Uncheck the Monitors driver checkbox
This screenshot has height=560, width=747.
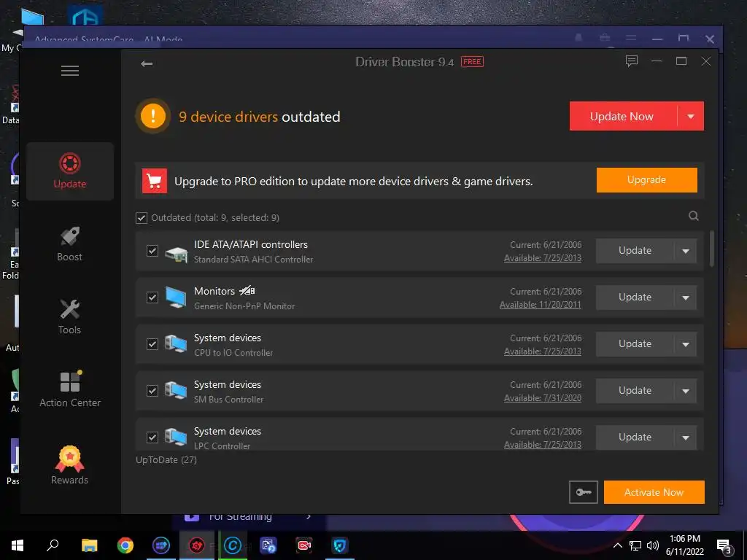[x=152, y=297]
